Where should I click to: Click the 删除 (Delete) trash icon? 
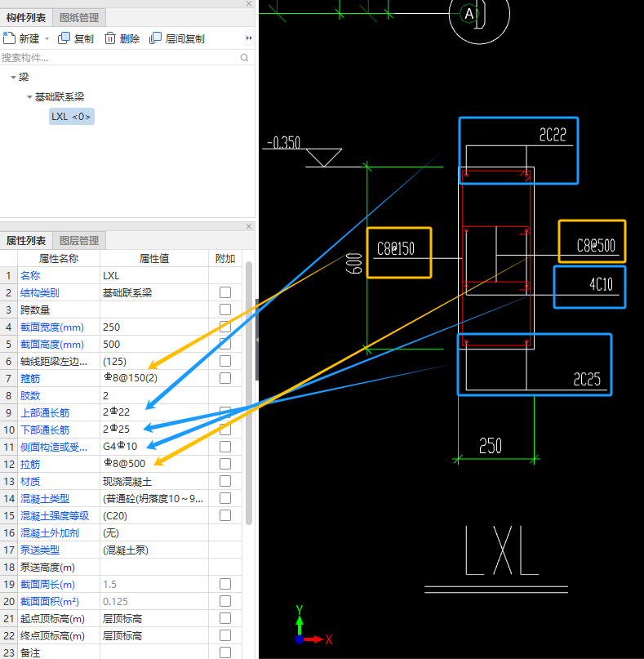pyautogui.click(x=109, y=38)
